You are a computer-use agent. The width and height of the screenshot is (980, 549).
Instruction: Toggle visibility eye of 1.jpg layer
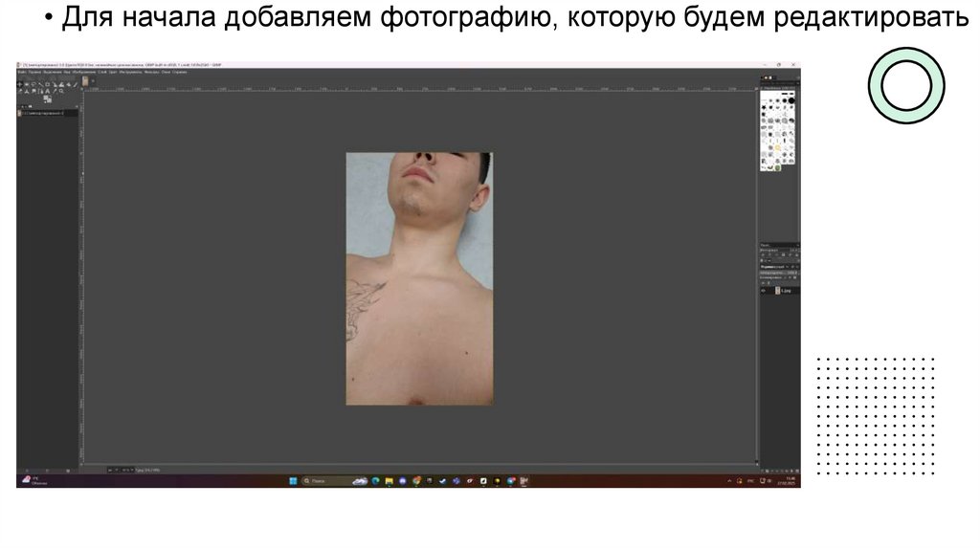click(763, 291)
